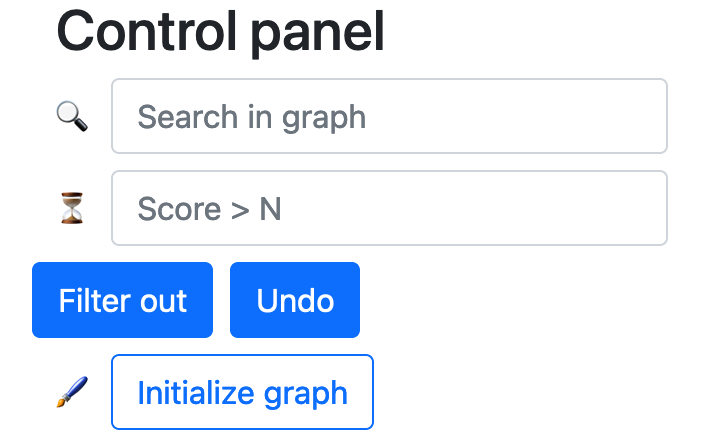The width and height of the screenshot is (712, 438).
Task: Click the paintbrush icon beside Initialize graph
Action: pos(72,392)
